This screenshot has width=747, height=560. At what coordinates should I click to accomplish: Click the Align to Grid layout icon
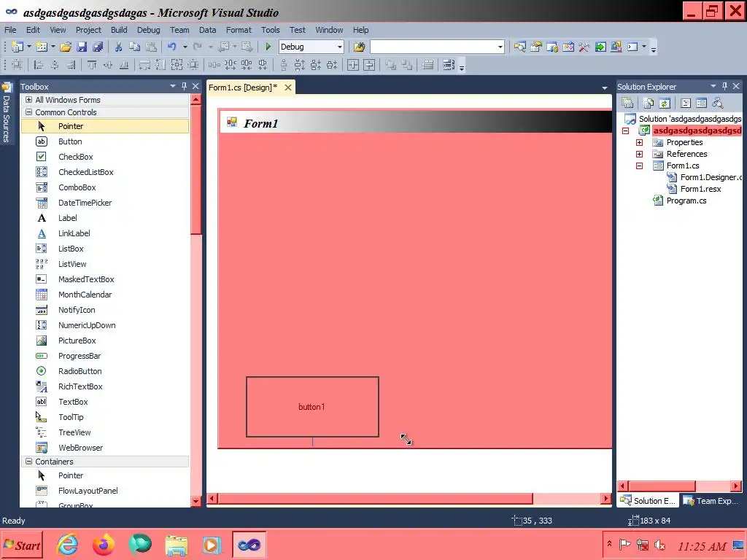pyautogui.click(x=17, y=65)
